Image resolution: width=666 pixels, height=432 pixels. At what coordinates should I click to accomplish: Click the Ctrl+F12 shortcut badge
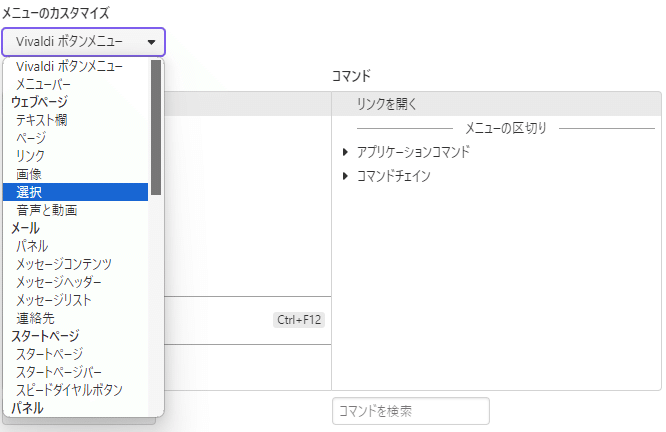click(x=299, y=319)
